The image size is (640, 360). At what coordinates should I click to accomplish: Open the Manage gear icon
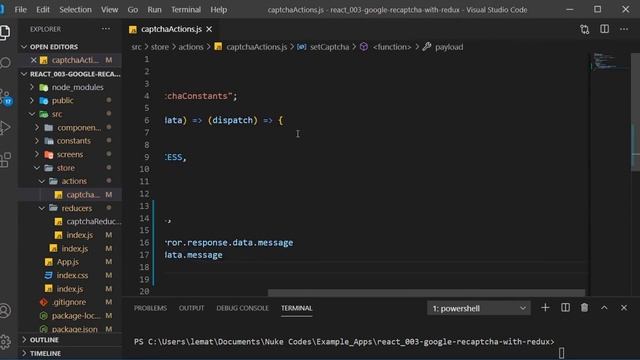5,341
